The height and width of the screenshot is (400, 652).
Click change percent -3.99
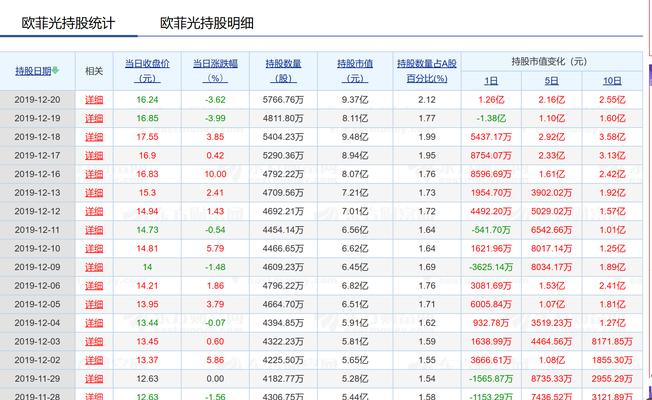pyautogui.click(x=215, y=119)
